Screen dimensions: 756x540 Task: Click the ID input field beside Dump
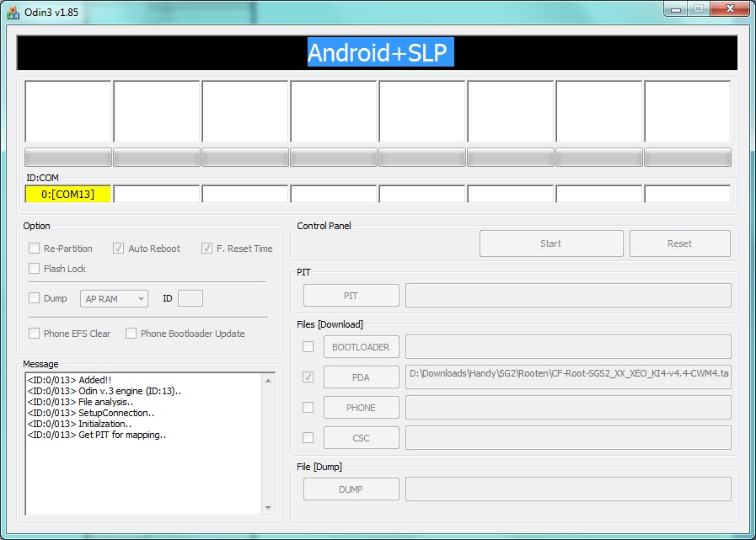point(190,298)
